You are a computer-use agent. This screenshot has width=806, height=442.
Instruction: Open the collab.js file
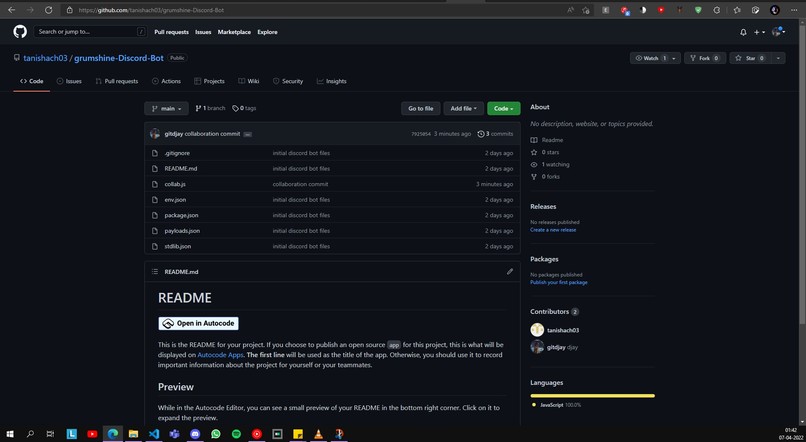[175, 184]
